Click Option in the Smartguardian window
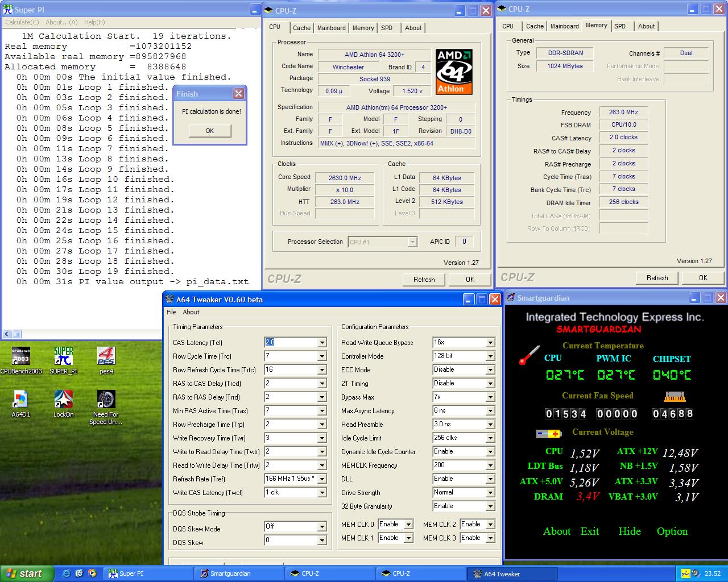Screen dimensions: 728x582 672,531
